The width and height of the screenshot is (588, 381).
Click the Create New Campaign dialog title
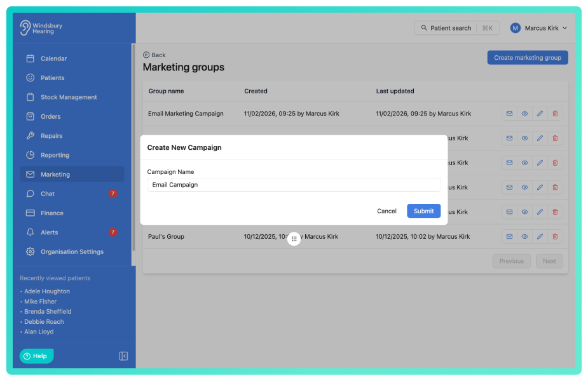(x=184, y=147)
